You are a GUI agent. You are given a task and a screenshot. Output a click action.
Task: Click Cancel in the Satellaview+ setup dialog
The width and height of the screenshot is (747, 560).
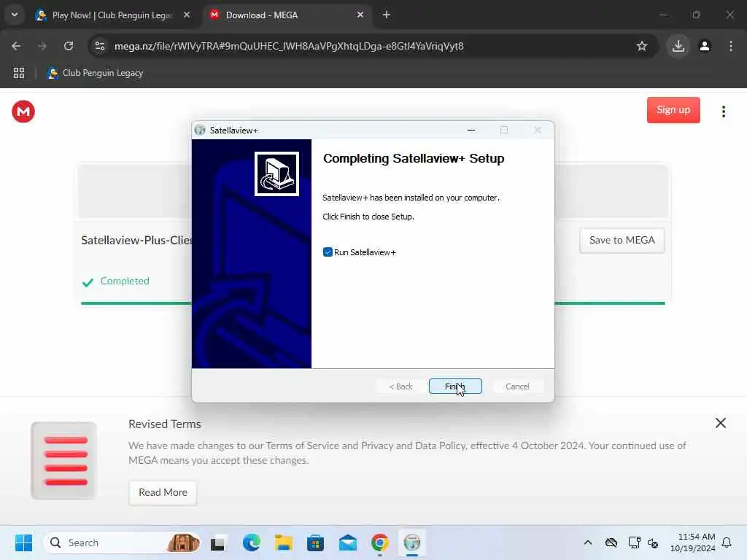point(517,386)
